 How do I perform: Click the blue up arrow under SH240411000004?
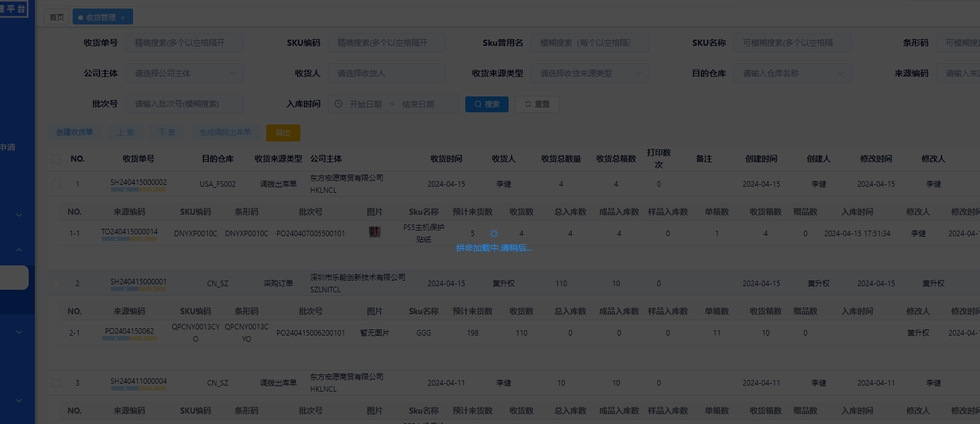tap(124, 389)
